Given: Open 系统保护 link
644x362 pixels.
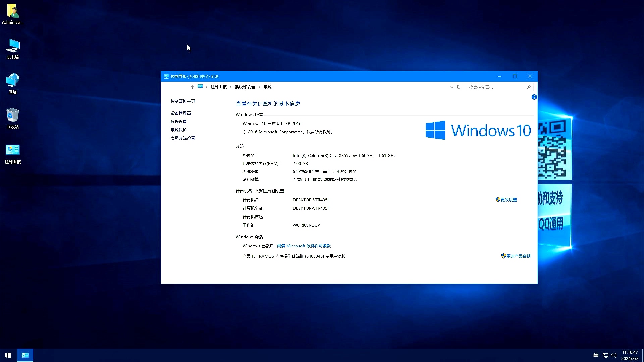Looking at the screenshot, I should click(179, 130).
